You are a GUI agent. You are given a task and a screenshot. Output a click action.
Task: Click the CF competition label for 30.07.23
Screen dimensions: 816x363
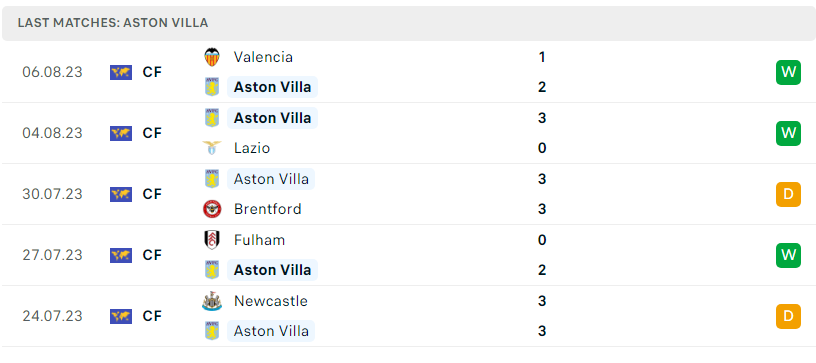[x=152, y=195]
